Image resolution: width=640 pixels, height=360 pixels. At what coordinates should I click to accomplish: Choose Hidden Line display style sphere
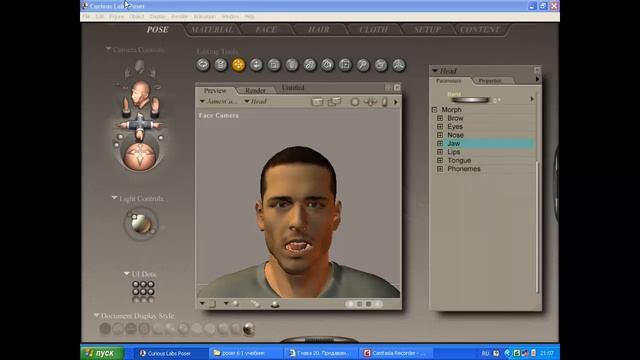coord(144,329)
